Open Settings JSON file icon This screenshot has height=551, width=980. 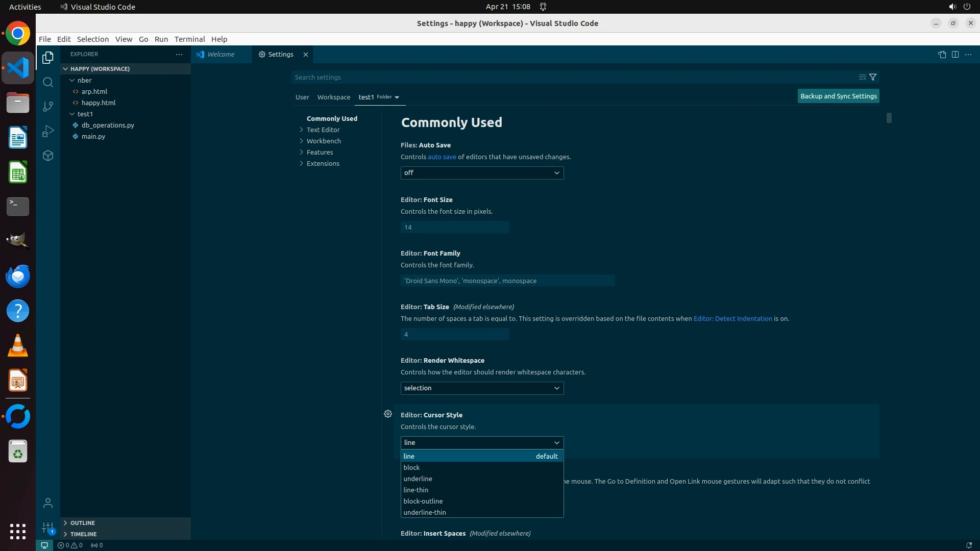tap(942, 54)
